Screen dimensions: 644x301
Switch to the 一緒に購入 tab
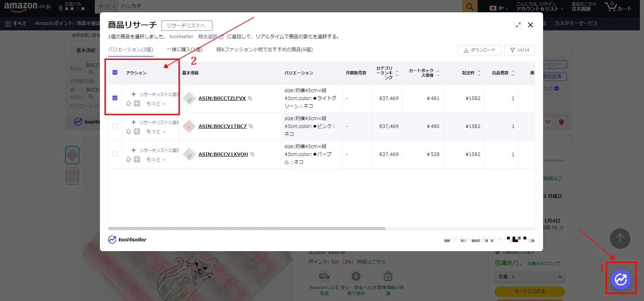tap(184, 49)
